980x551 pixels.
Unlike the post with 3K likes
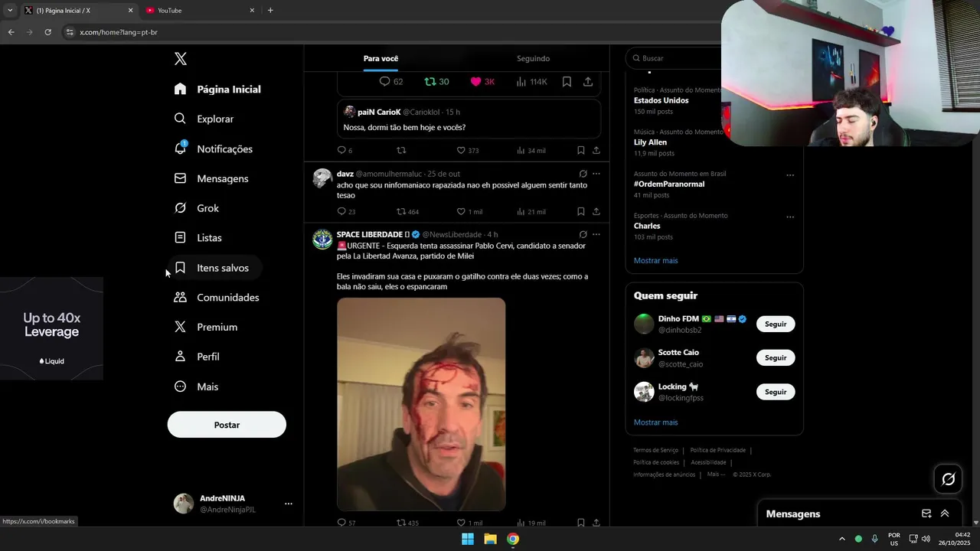(482, 81)
